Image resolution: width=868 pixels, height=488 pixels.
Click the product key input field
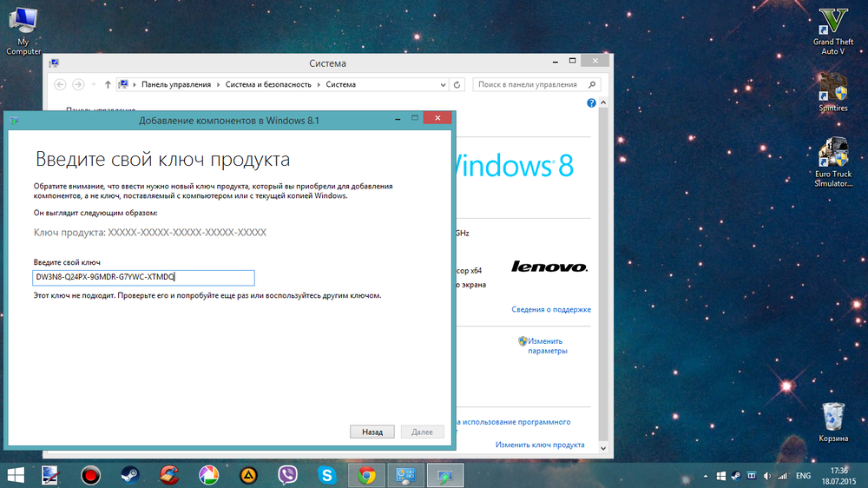click(x=143, y=278)
